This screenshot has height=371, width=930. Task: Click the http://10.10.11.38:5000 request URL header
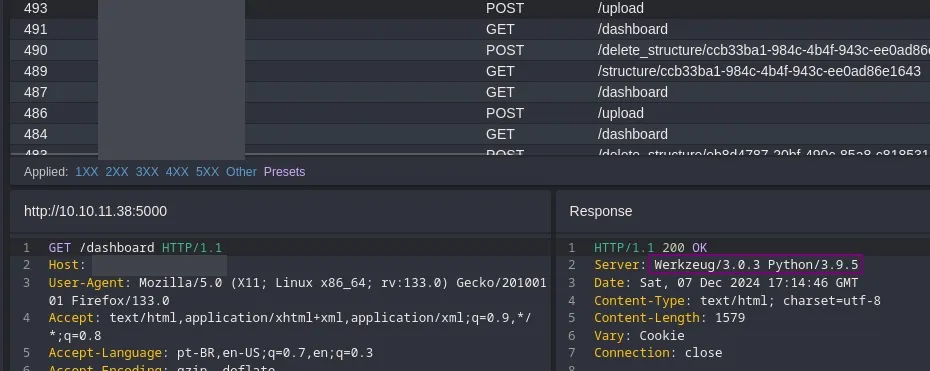(95, 211)
